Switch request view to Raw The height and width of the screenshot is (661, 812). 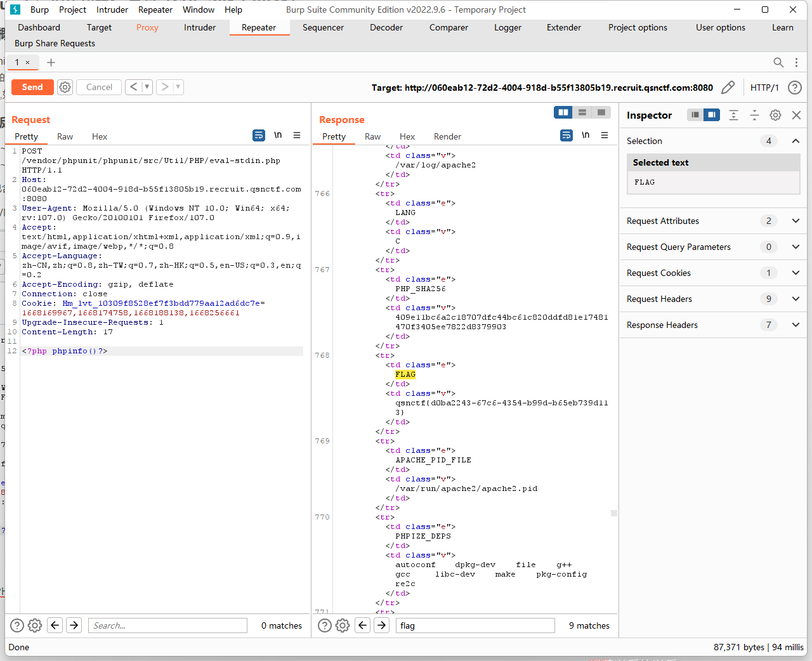pos(65,136)
